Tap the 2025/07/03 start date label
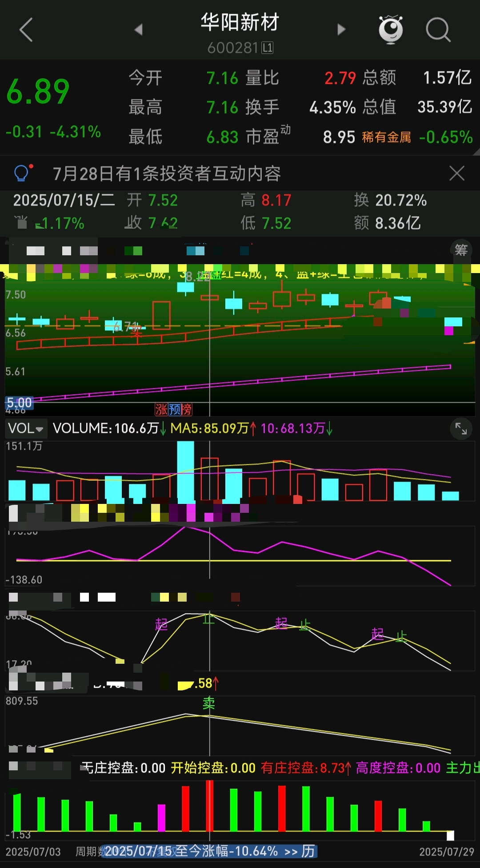The height and width of the screenshot is (868, 480). (33, 852)
